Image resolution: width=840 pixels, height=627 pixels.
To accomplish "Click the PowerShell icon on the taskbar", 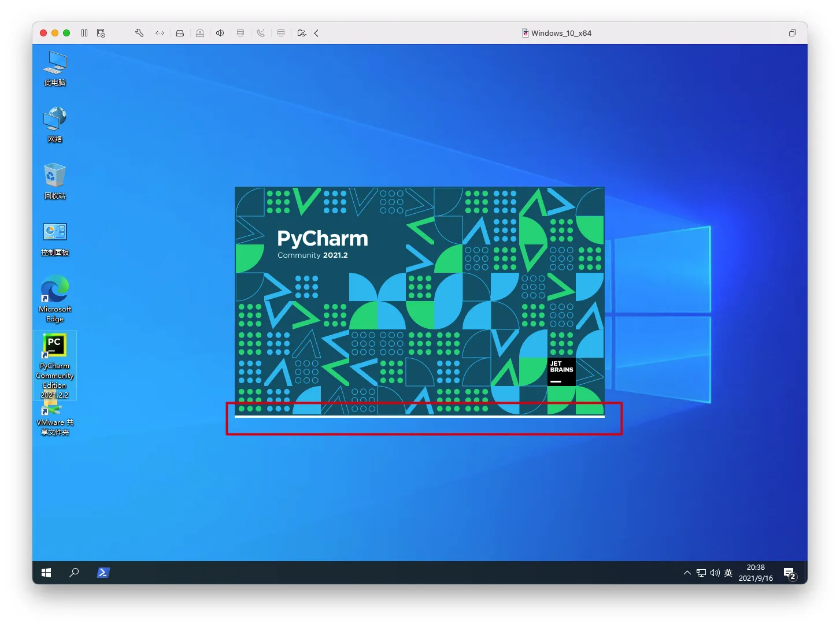I will [x=103, y=573].
